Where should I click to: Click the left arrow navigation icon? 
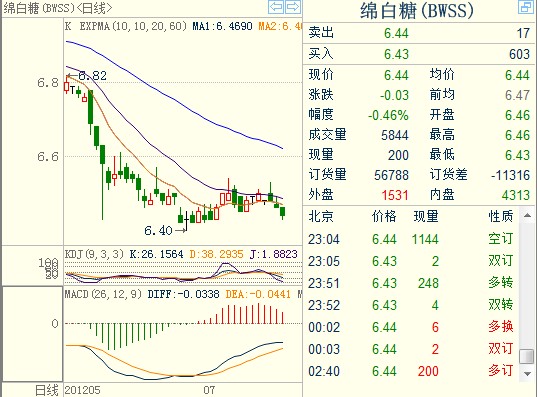click(276, 7)
